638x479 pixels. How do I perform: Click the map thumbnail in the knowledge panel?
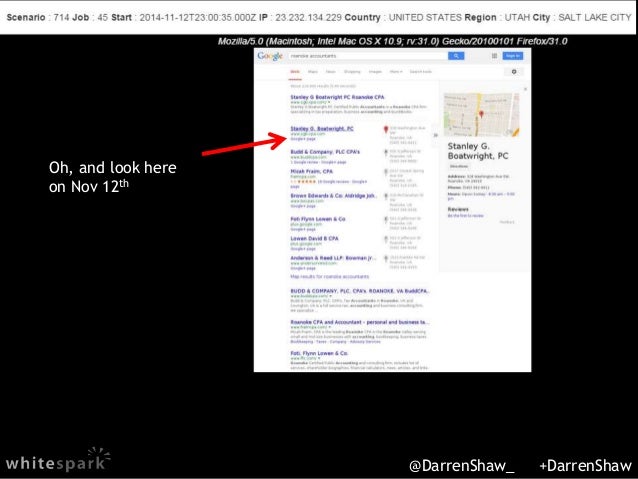click(x=481, y=115)
